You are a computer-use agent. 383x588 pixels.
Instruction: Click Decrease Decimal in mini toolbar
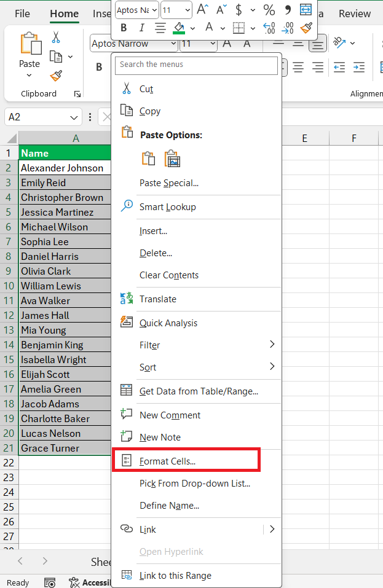tap(287, 28)
